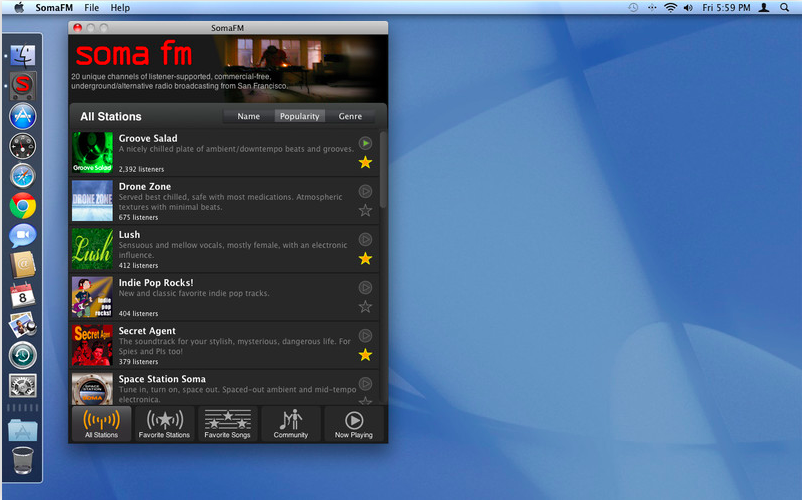The width and height of the screenshot is (802, 500).
Task: Open the Favorite Stations tab
Action: [x=164, y=423]
